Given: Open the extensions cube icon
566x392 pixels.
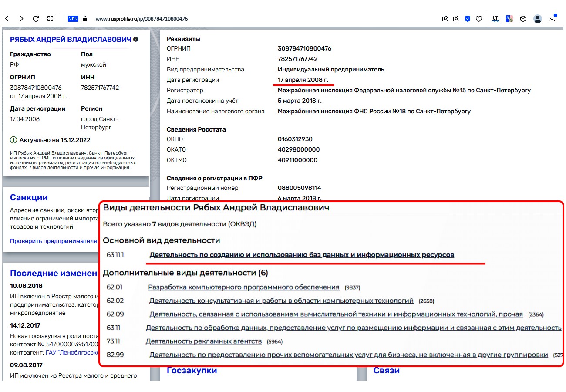Looking at the screenshot, I should (x=523, y=19).
